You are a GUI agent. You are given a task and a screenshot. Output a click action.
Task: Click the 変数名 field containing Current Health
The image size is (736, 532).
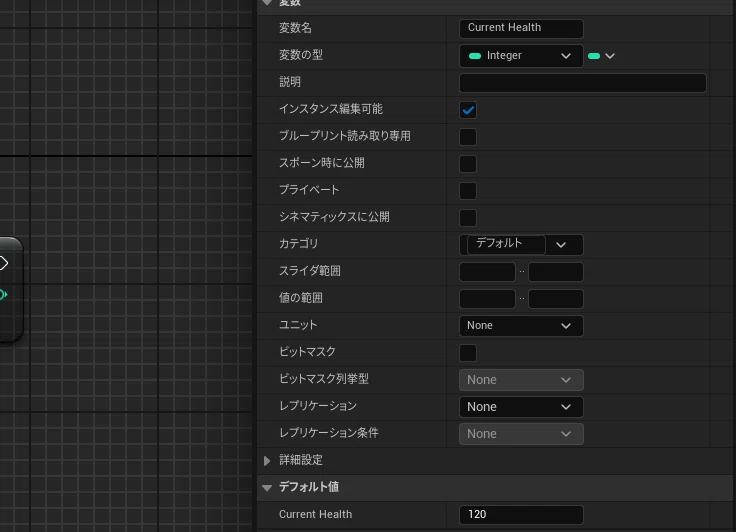pos(521,28)
